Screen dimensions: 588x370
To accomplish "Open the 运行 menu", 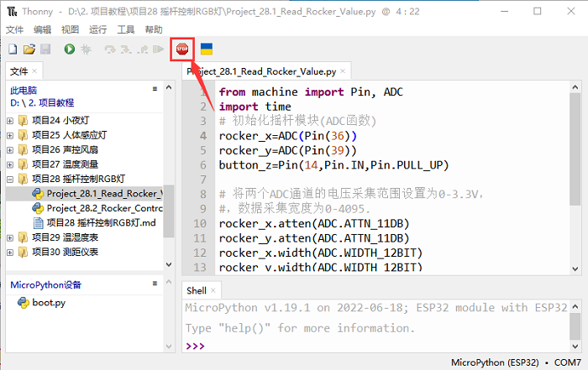I will pyautogui.click(x=97, y=29).
